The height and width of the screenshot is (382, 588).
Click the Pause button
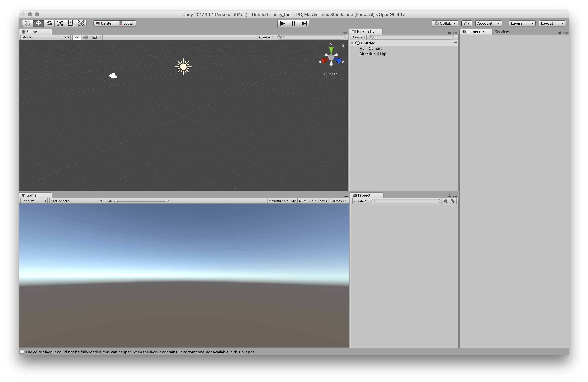pyautogui.click(x=293, y=23)
